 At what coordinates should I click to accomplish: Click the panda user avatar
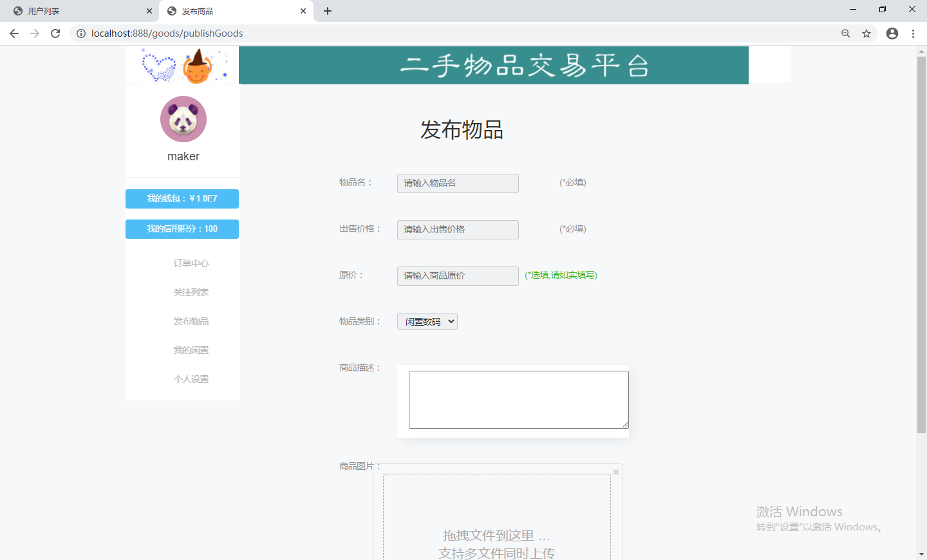[x=183, y=119]
